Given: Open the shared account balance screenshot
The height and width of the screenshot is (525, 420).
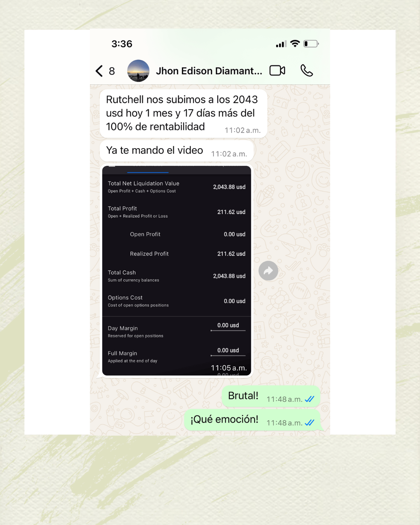Looking at the screenshot, I should pos(177,271).
